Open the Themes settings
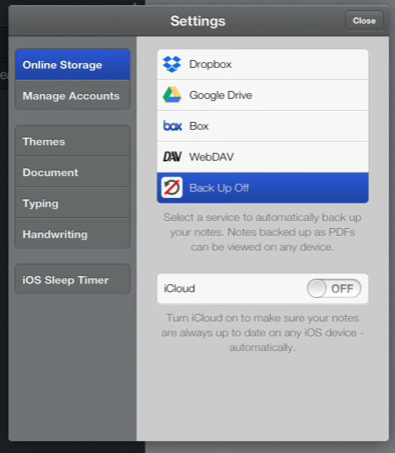This screenshot has width=395, height=453. tap(73, 141)
